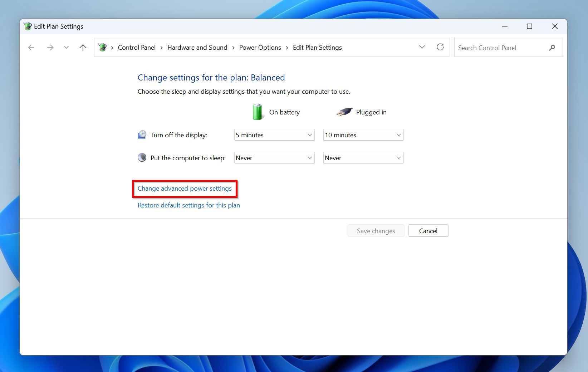Open Control Panel breadcrumb
588x372 pixels.
(137, 48)
